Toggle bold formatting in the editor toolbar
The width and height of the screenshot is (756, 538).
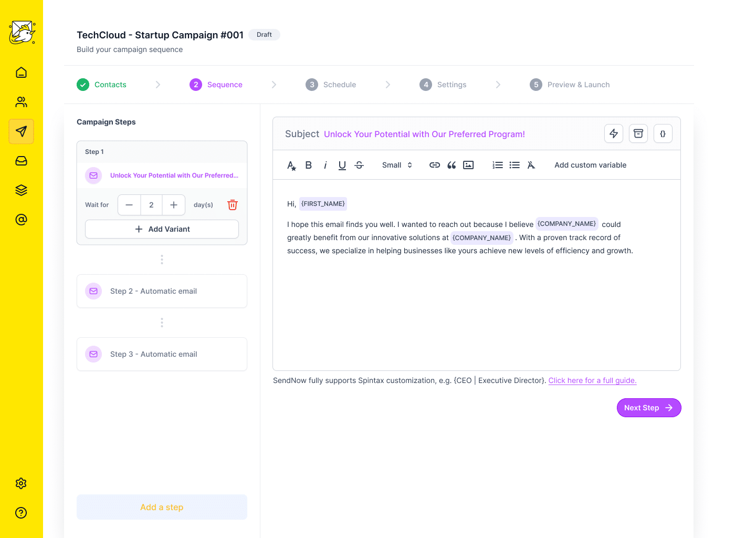pyautogui.click(x=309, y=165)
